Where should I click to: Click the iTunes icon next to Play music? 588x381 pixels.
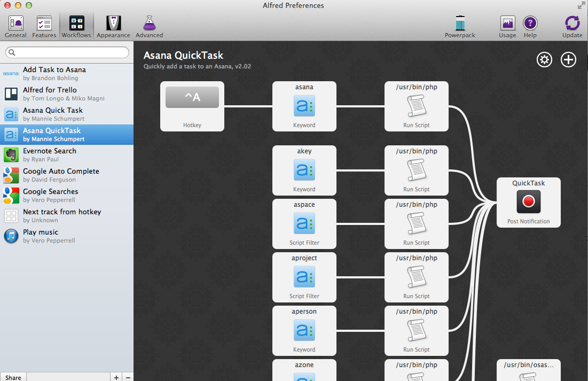tap(11, 236)
